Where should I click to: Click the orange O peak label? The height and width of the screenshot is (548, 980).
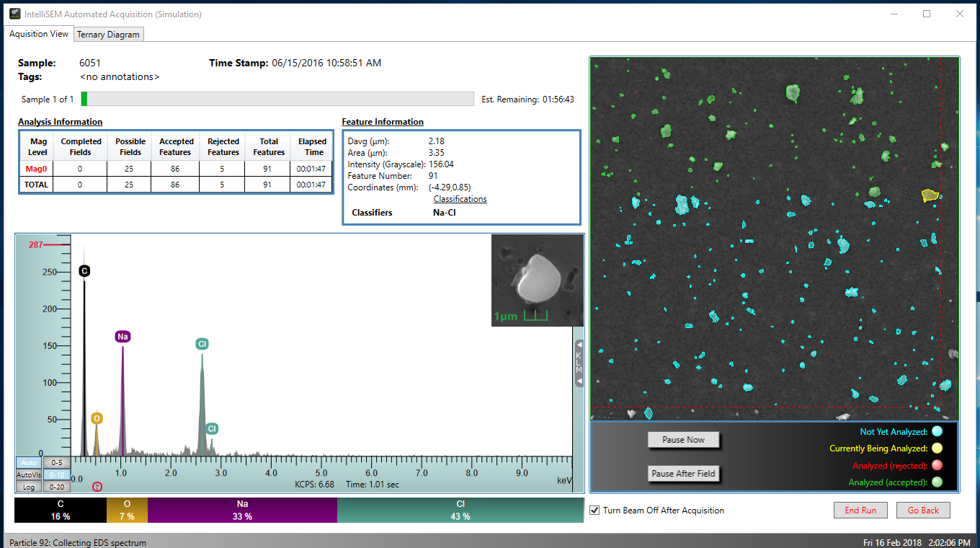point(97,418)
